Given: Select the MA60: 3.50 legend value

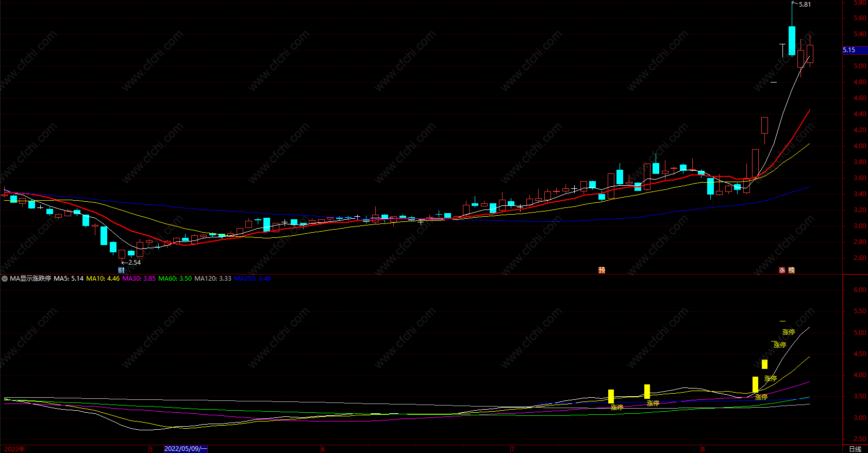Looking at the screenshot, I should tap(175, 279).
